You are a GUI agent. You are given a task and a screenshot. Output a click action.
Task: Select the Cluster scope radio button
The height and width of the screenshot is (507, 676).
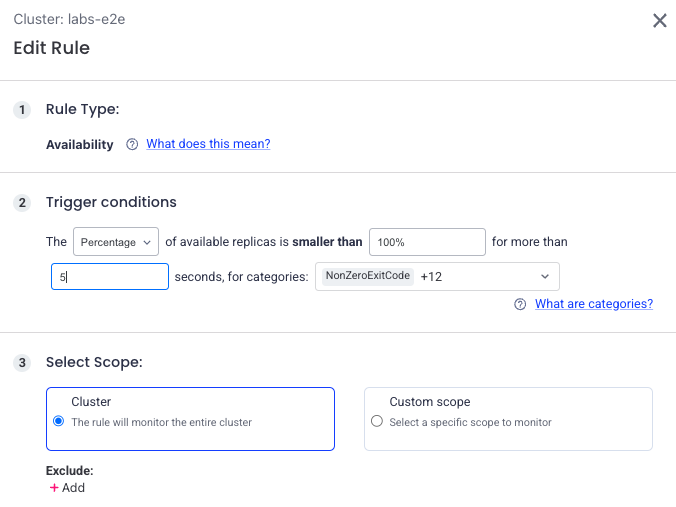pos(59,421)
